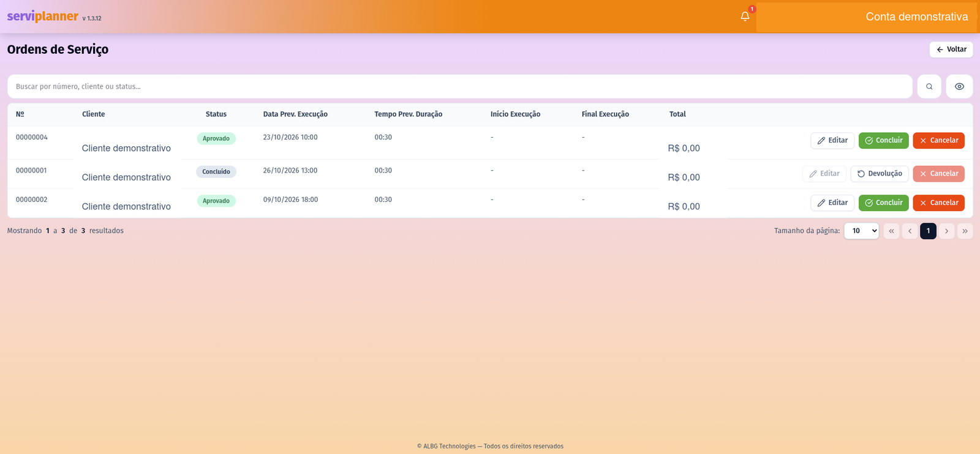Open the page size dropdown

pos(861,231)
